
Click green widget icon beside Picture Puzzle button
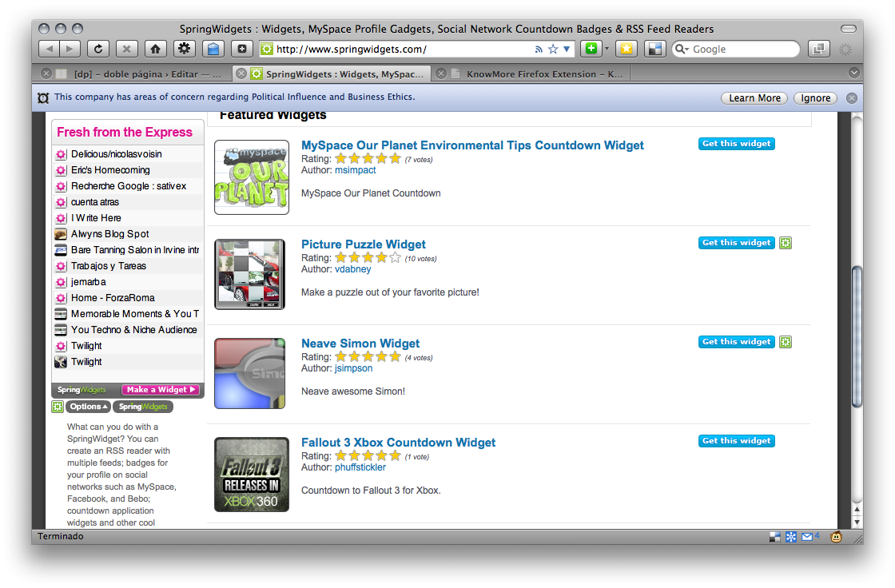(786, 243)
